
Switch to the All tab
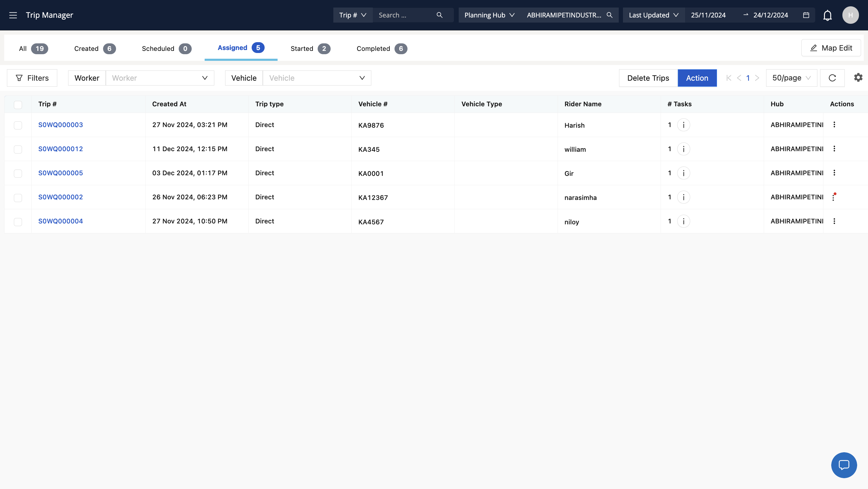33,49
